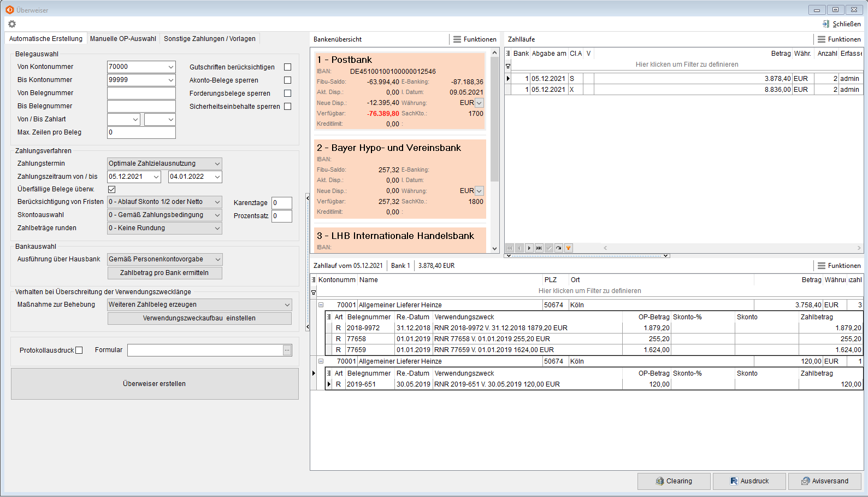Open the settings gear icon

click(12, 24)
